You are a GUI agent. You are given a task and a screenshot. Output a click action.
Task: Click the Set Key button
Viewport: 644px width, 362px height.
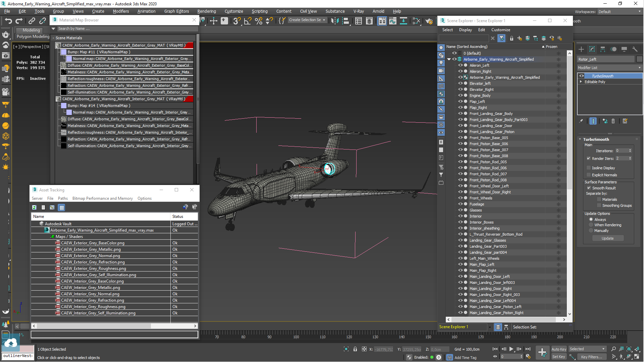coord(558,357)
